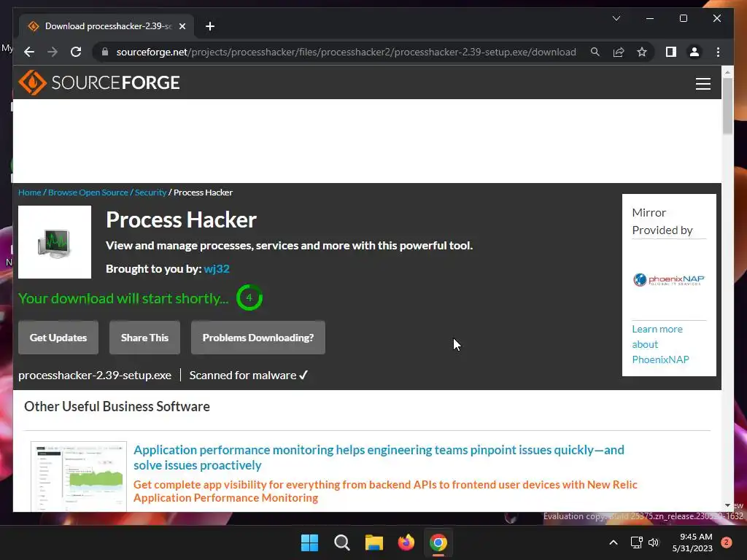Viewport: 747px width, 560px height.
Task: Click the download countdown circle
Action: [x=249, y=297]
